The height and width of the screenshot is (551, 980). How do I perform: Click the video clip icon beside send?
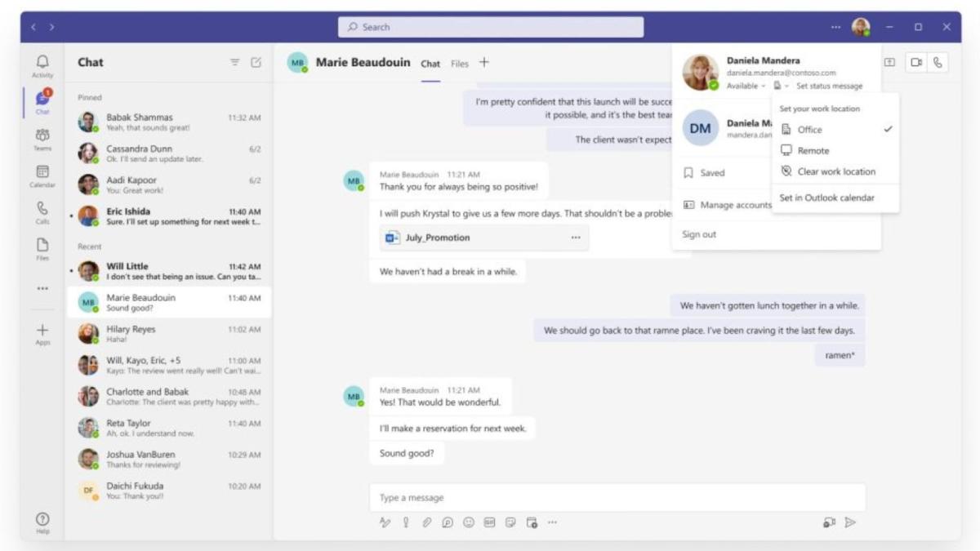[829, 522]
